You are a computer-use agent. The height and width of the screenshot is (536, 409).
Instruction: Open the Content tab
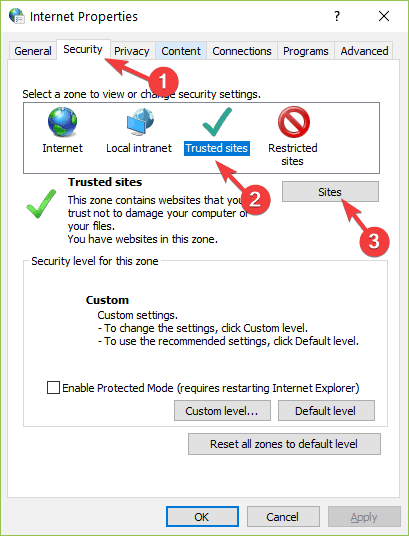(181, 51)
